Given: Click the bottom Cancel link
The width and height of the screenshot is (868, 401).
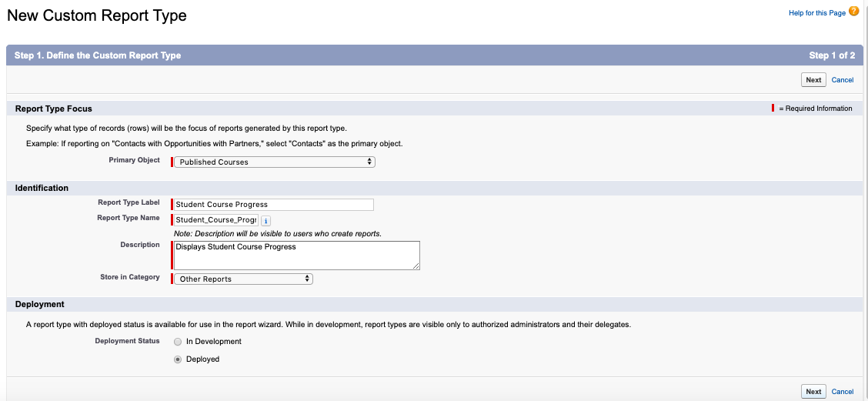Looking at the screenshot, I should tap(843, 392).
